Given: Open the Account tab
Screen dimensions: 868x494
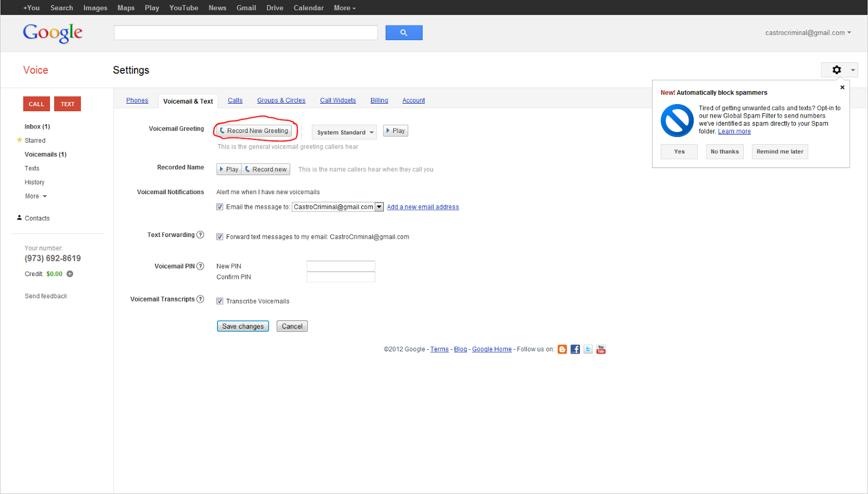Looking at the screenshot, I should coord(413,100).
